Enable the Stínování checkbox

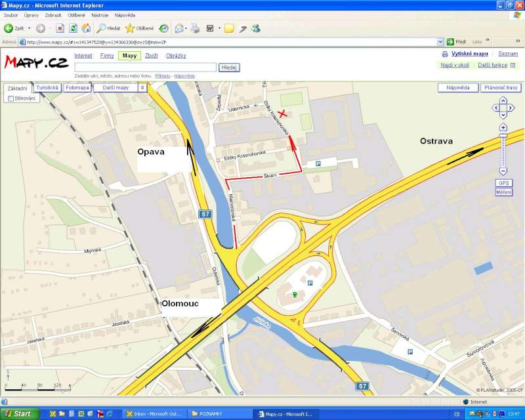pyautogui.click(x=10, y=98)
